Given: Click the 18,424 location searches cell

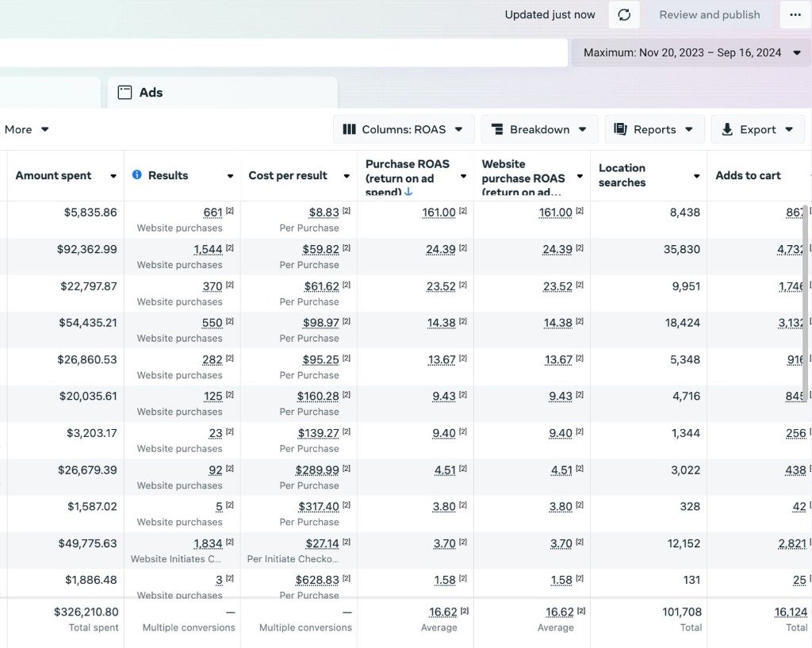Looking at the screenshot, I should [683, 323].
